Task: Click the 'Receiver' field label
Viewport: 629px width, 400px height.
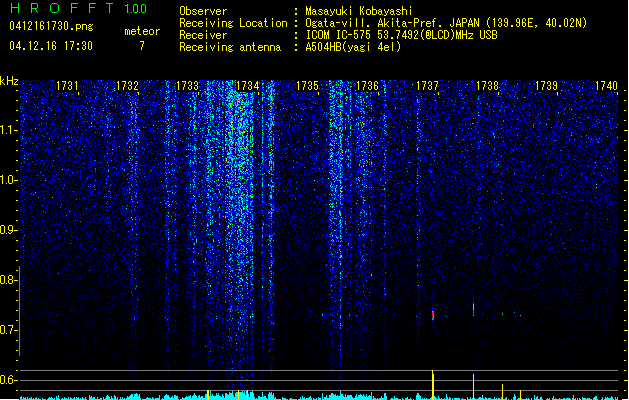Action: tap(203, 35)
